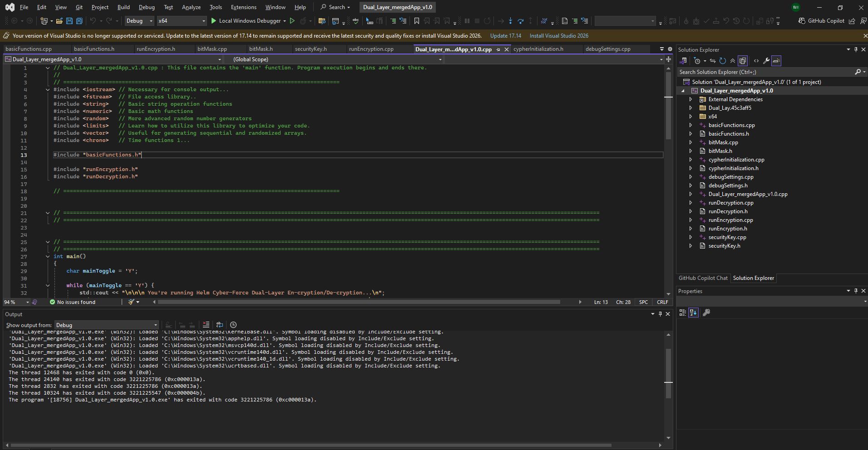Switch to the bitMask.cpp tab
Viewport: 868px width, 450px height.
tap(212, 49)
